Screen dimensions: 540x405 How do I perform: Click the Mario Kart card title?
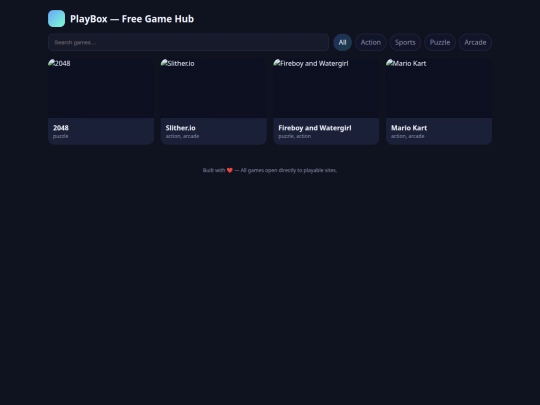(409, 128)
